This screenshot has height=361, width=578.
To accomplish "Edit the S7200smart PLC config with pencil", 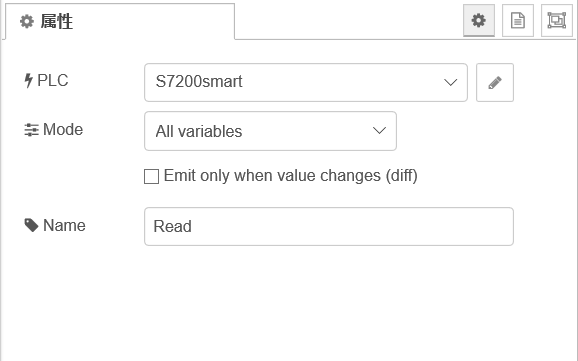I will click(495, 83).
